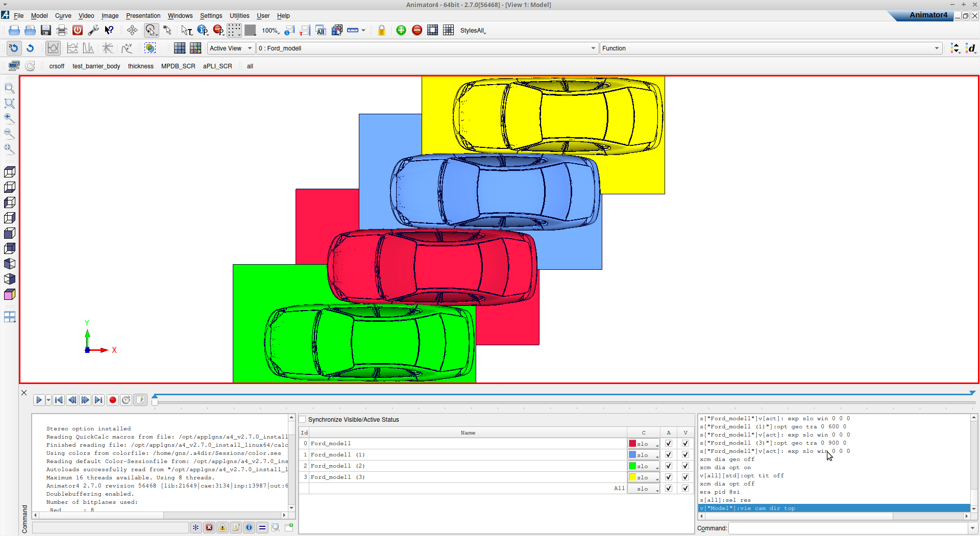Toggle the V checkbox for Ford_modell row 0
The height and width of the screenshot is (536, 980).
coord(685,444)
